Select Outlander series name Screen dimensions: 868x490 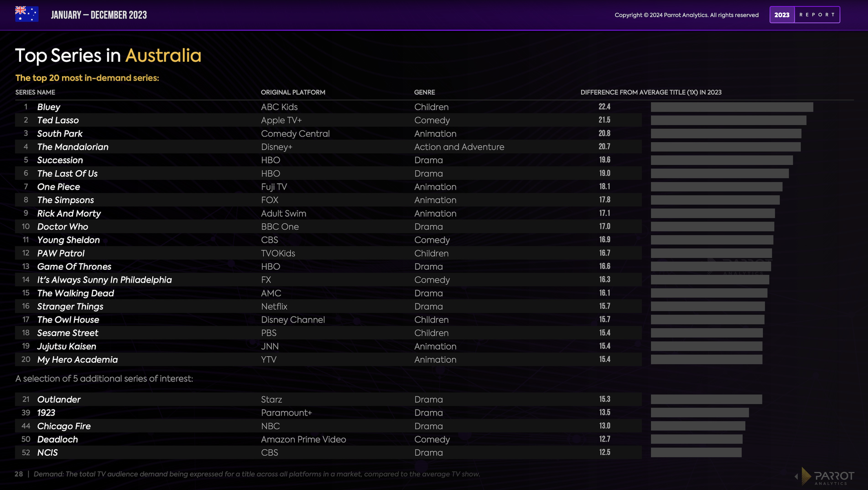click(59, 399)
